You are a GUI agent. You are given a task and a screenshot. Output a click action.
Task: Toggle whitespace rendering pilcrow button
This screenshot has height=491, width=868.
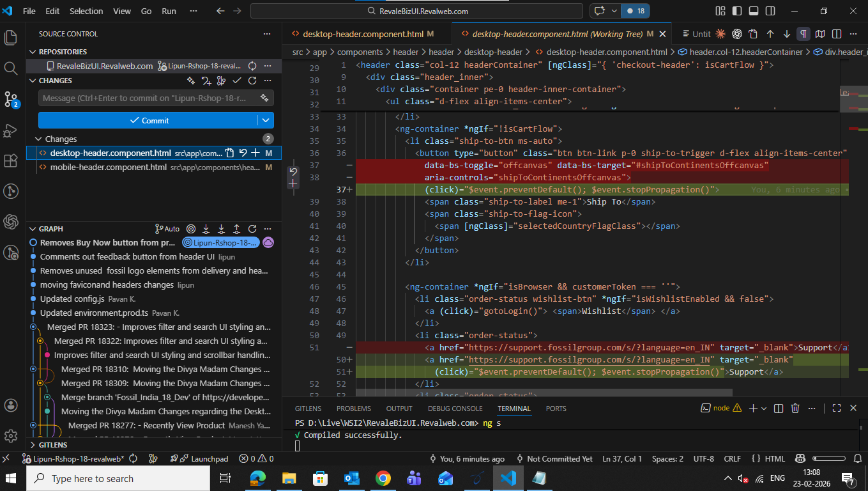pos(803,34)
